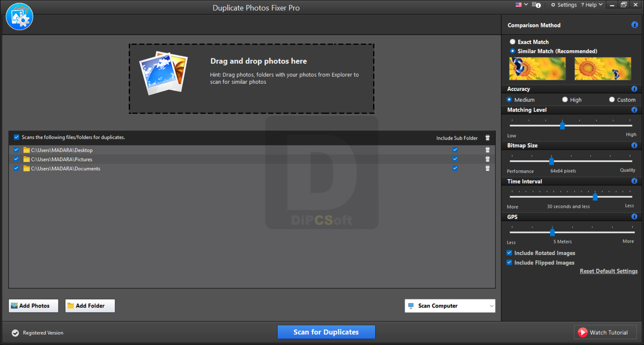Remove the Documents folder using its trash icon

[488, 168]
